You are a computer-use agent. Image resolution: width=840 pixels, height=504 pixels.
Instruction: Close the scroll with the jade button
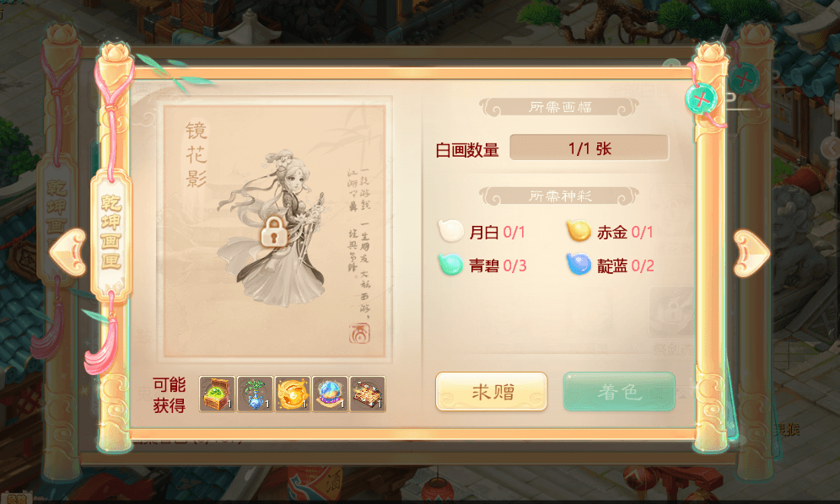coord(701,99)
